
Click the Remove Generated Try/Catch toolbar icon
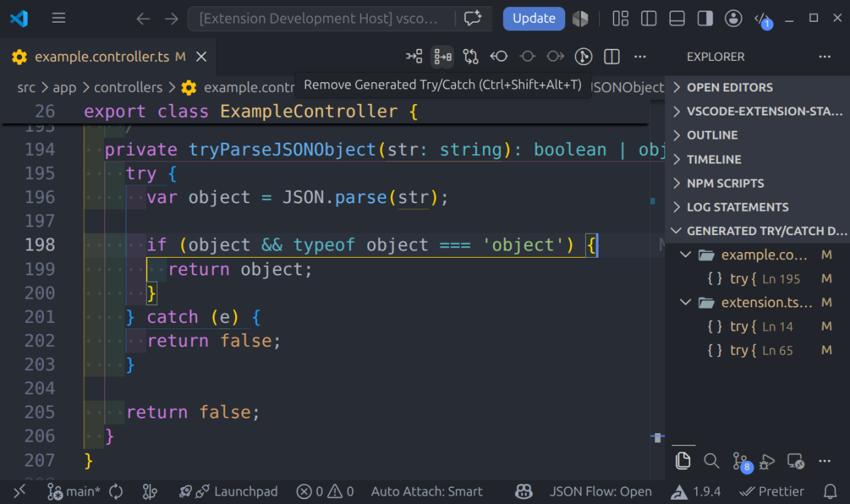coord(443,56)
